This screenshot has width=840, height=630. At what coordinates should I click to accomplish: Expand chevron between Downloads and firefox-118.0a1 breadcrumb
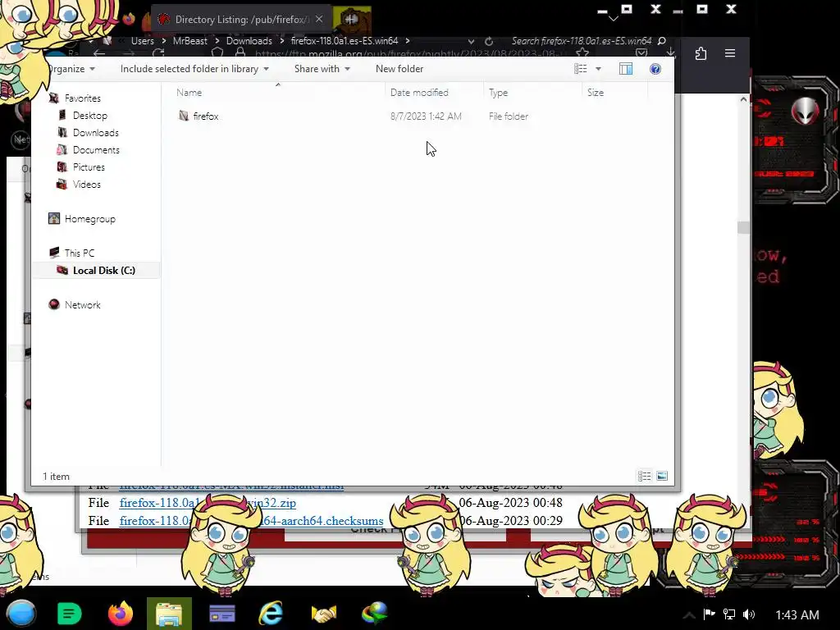[282, 41]
